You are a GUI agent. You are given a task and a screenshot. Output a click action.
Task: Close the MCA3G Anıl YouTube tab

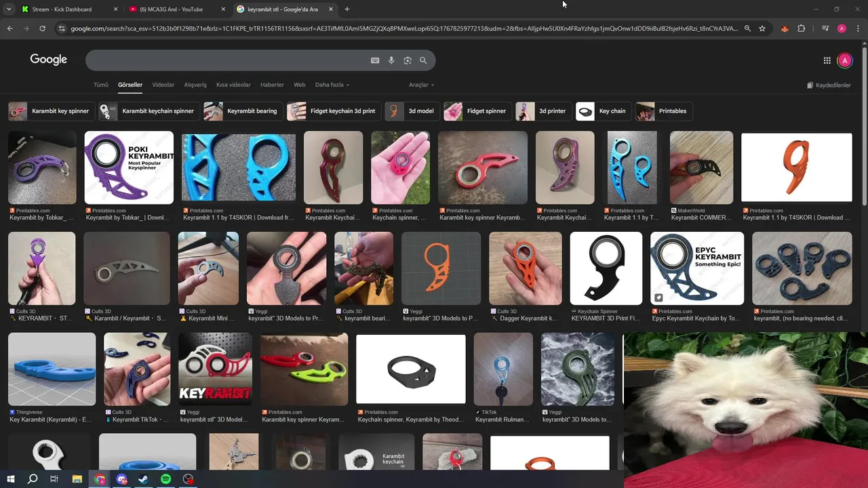pyautogui.click(x=223, y=9)
